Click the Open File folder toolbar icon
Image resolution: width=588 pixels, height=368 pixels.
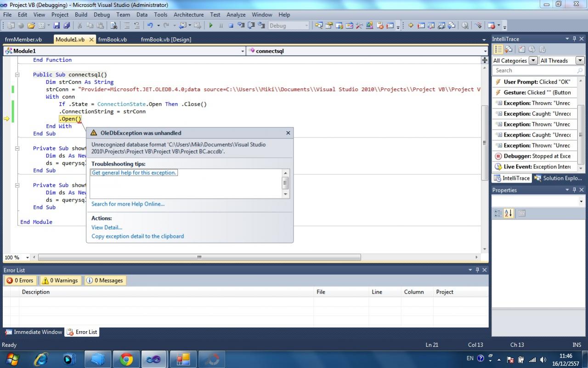tap(31, 26)
